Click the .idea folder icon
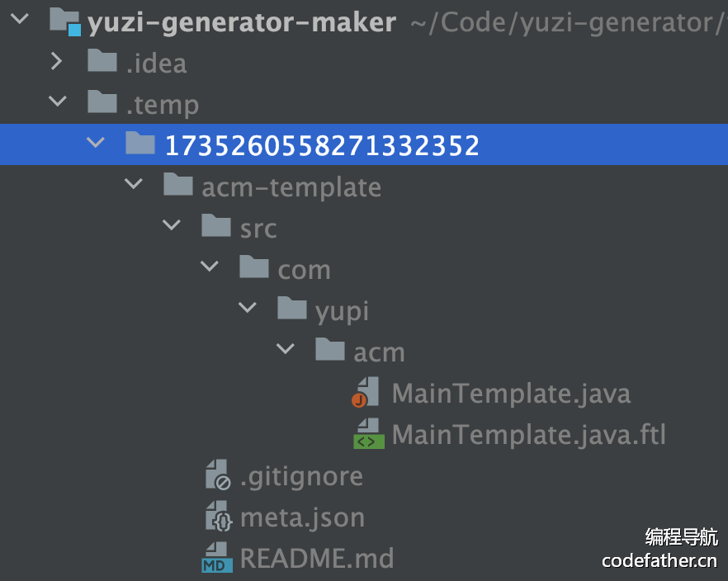The height and width of the screenshot is (581, 728). (x=102, y=62)
